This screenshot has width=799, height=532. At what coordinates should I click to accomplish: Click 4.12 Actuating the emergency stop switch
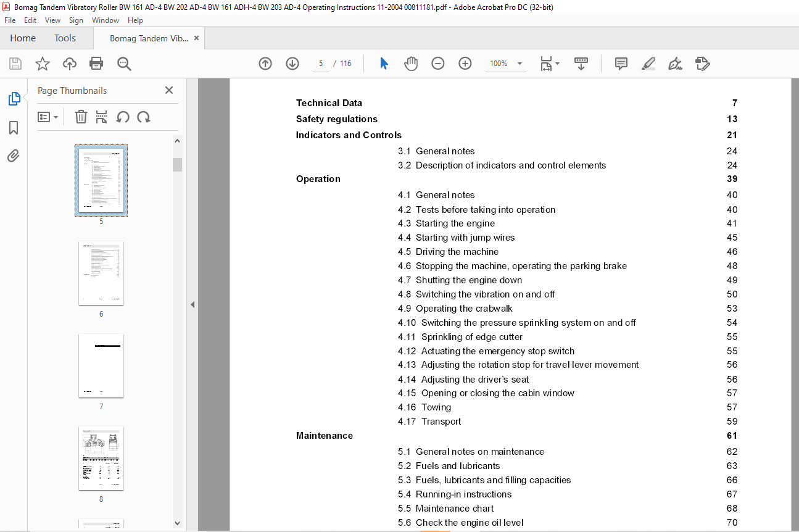coord(486,351)
